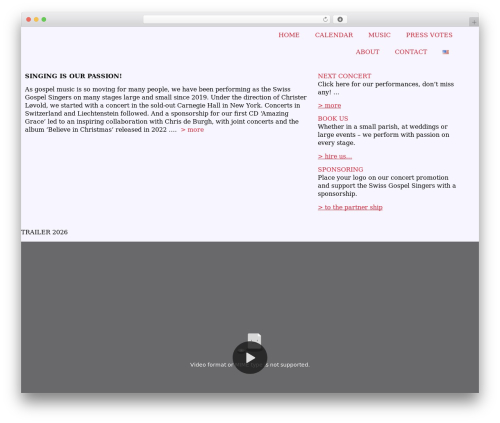The image size is (500, 423).
Task: Click the US flag language icon
Action: (445, 52)
